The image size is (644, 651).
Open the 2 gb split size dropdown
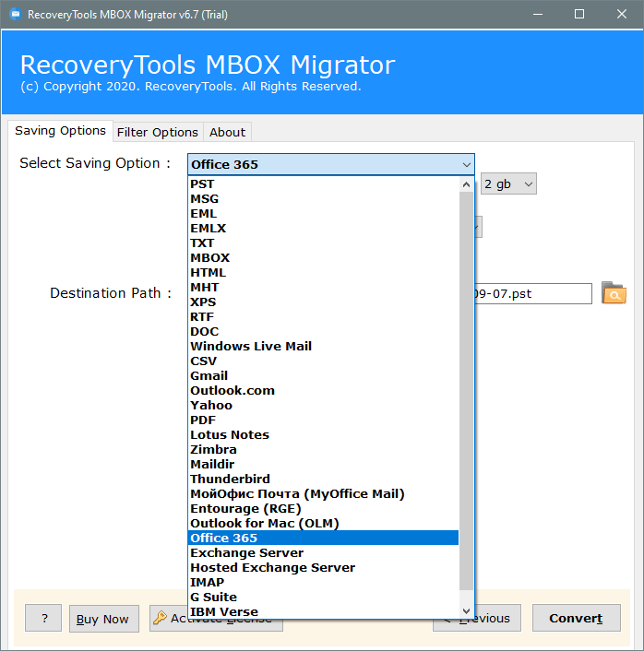tap(508, 183)
